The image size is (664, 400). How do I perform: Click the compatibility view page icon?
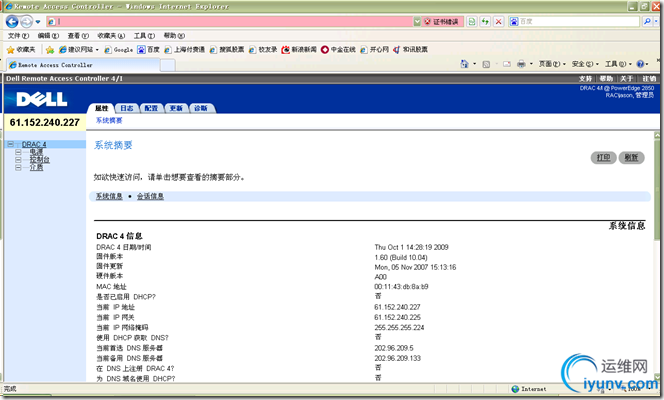(x=472, y=21)
